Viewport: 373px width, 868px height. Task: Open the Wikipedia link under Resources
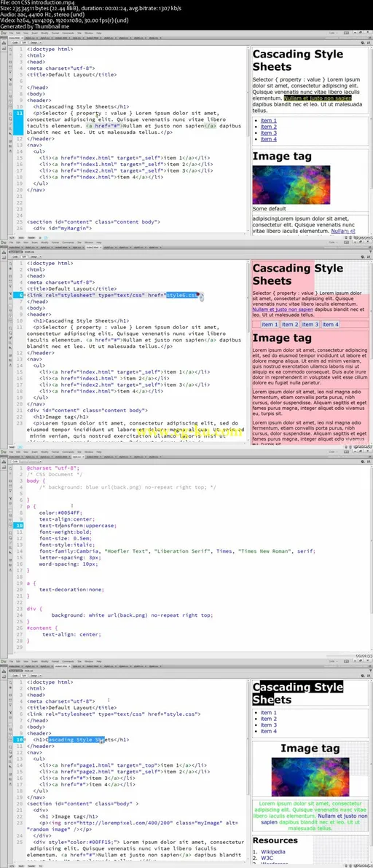273,852
